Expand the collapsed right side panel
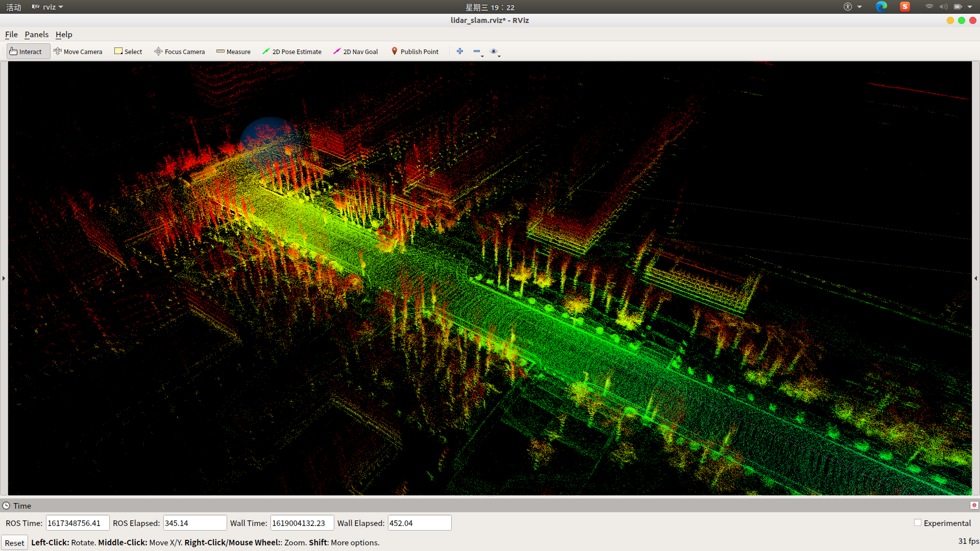The image size is (980, 551). tap(975, 278)
